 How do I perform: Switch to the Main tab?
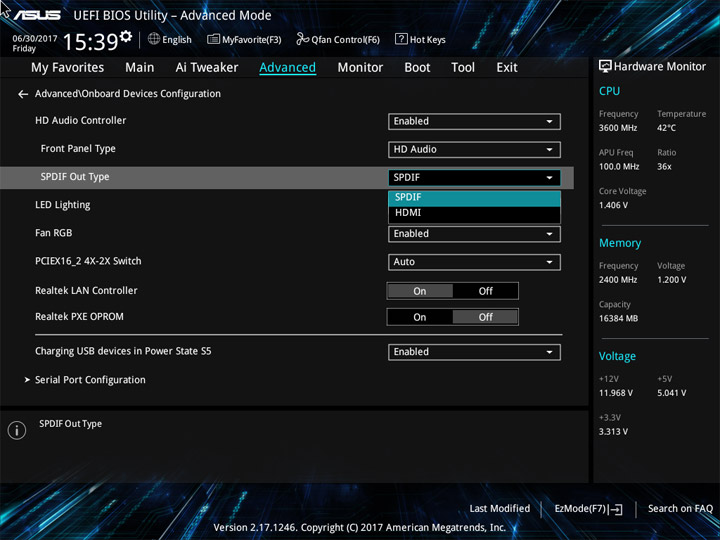(x=140, y=68)
